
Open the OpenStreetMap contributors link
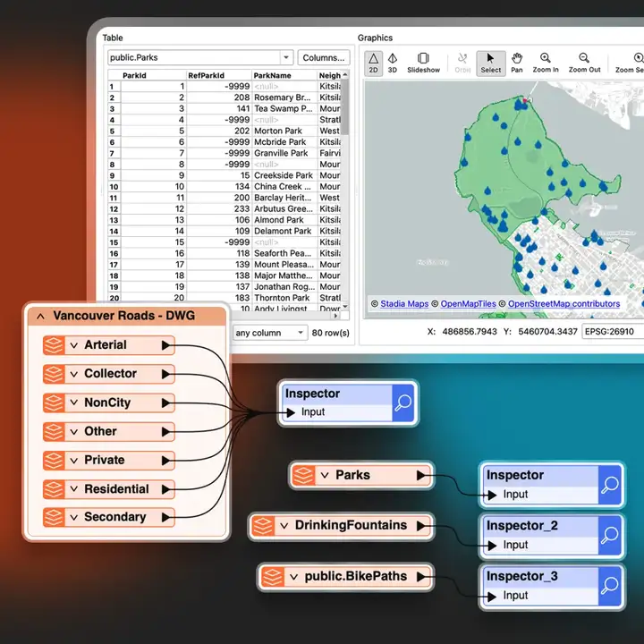(x=563, y=304)
